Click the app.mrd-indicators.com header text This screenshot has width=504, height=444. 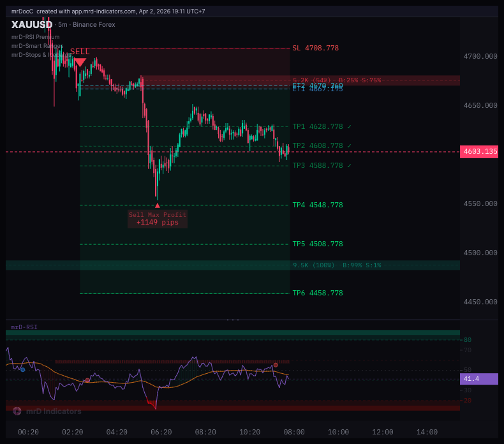[103, 11]
